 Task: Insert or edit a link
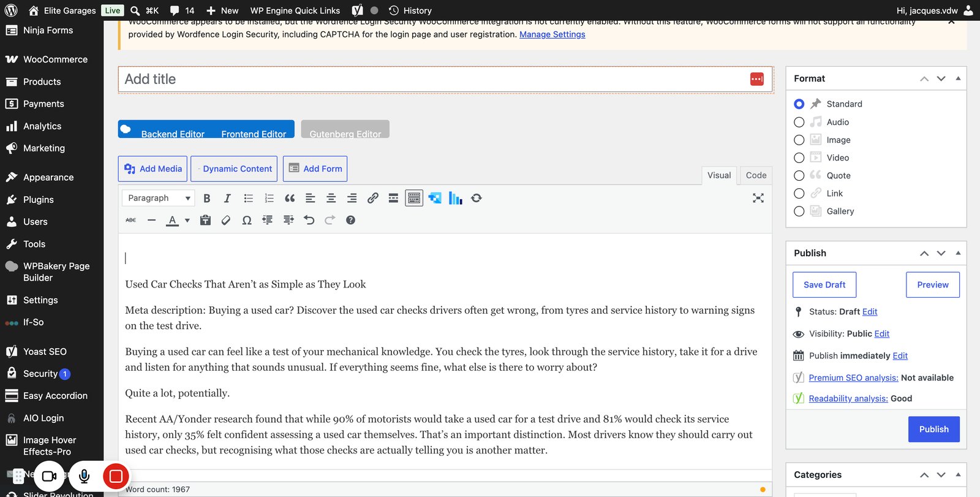point(372,198)
